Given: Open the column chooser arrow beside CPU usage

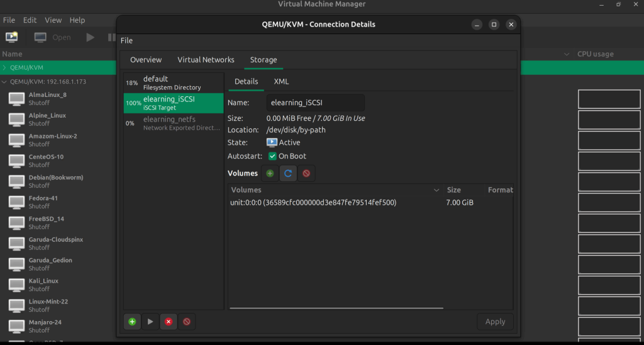Looking at the screenshot, I should point(567,54).
